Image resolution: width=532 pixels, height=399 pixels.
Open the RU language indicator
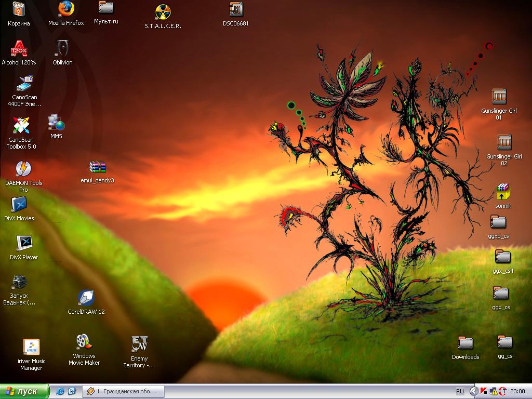click(x=460, y=391)
